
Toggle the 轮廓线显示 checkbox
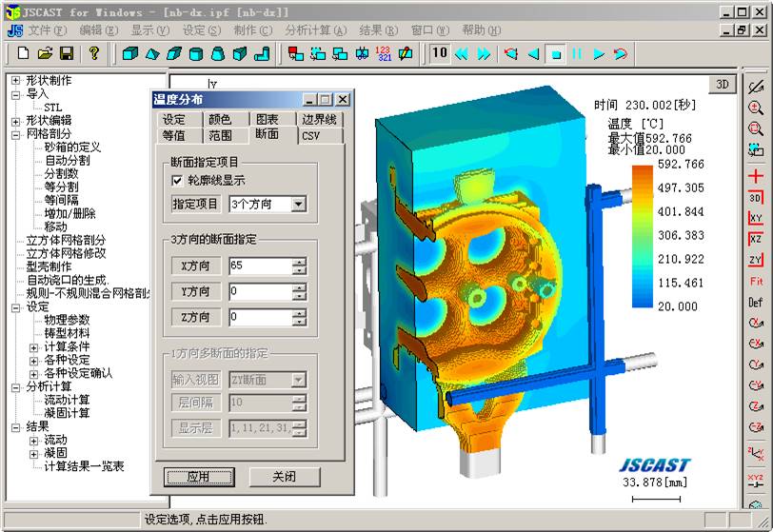click(176, 181)
